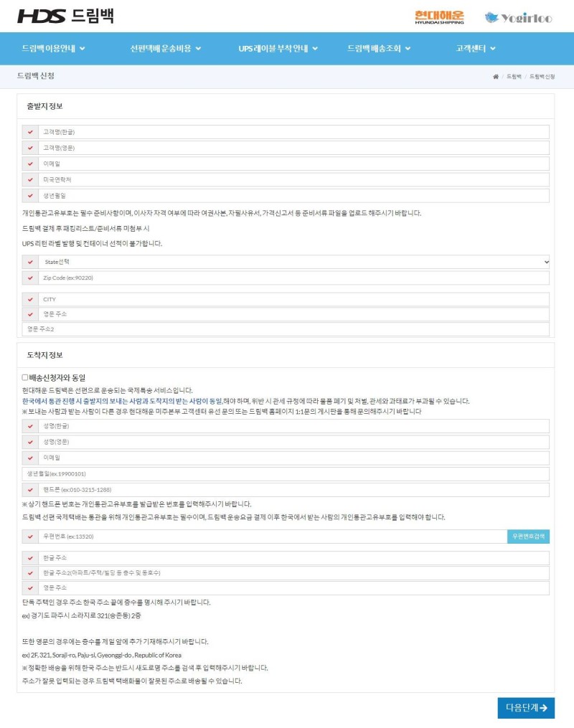Focus the 성명(한글) input field

(294, 426)
